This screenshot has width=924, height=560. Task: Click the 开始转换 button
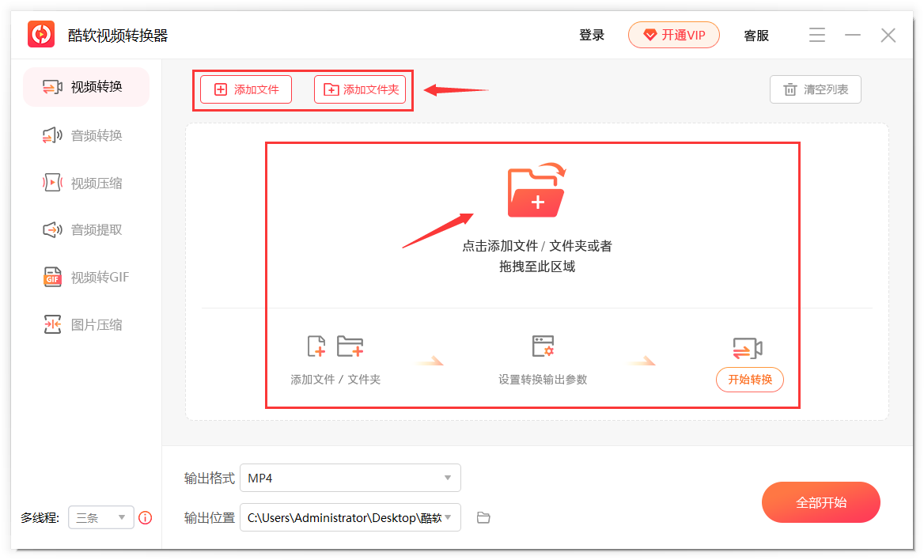click(750, 379)
